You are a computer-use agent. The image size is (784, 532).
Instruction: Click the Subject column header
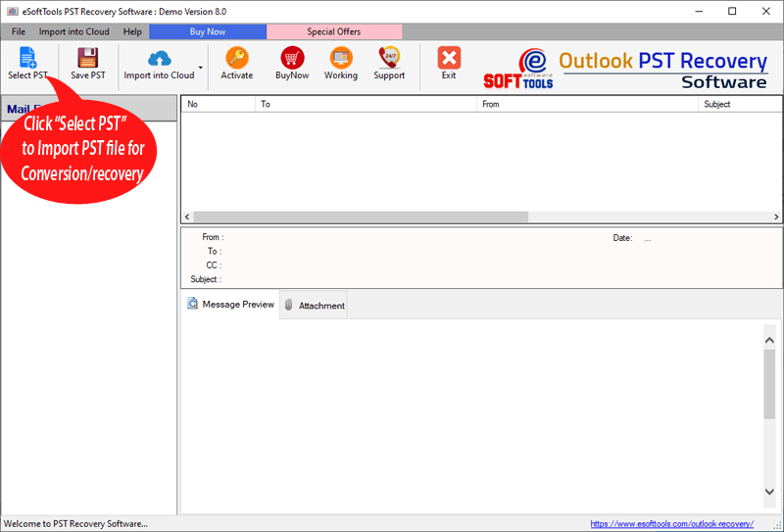pos(741,104)
